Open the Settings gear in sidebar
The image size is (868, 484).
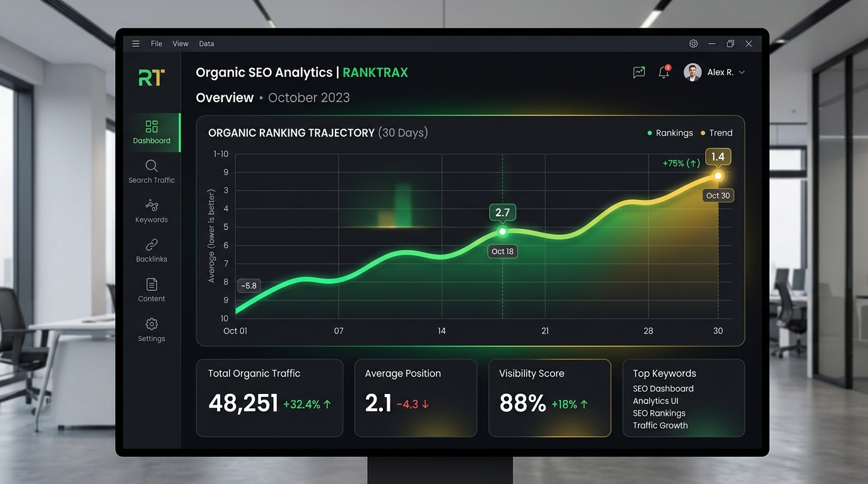151,324
